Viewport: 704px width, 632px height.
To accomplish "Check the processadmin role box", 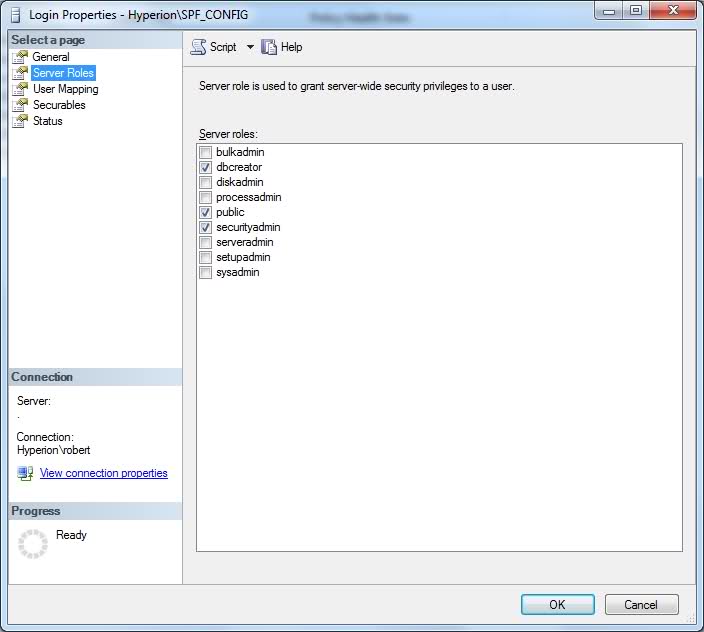I will coord(205,198).
